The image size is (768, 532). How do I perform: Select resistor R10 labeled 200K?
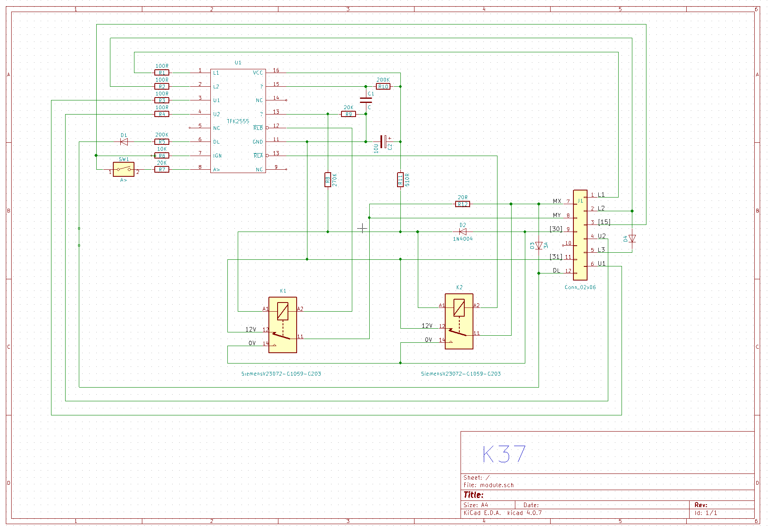pos(383,86)
